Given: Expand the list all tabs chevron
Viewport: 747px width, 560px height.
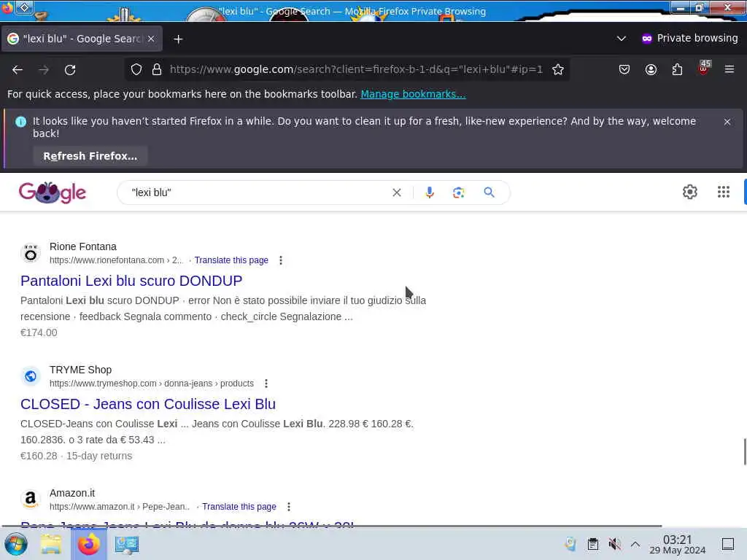Looking at the screenshot, I should 622,39.
